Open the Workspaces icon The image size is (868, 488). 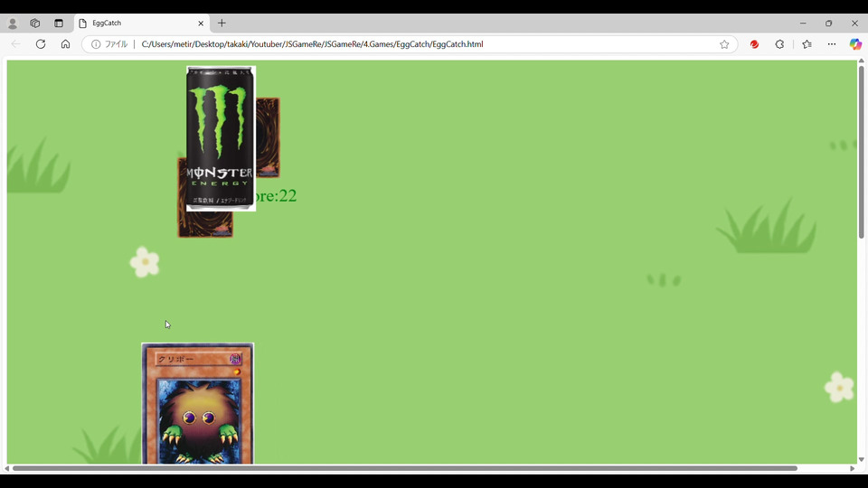tap(35, 23)
